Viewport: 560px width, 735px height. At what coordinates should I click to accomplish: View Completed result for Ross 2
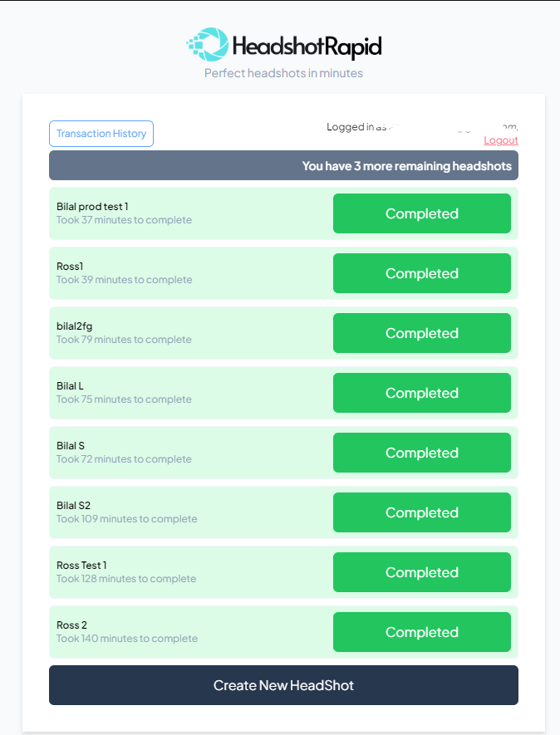coord(421,632)
